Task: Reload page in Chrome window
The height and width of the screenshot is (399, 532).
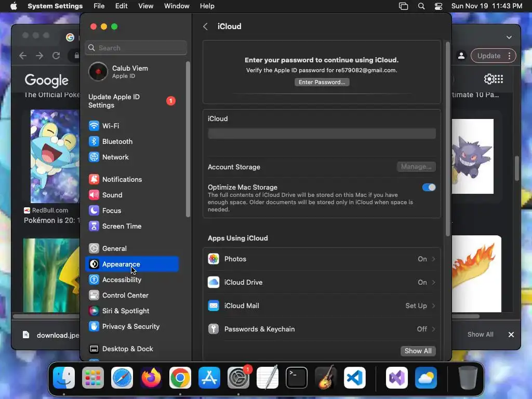Action: coord(56,56)
